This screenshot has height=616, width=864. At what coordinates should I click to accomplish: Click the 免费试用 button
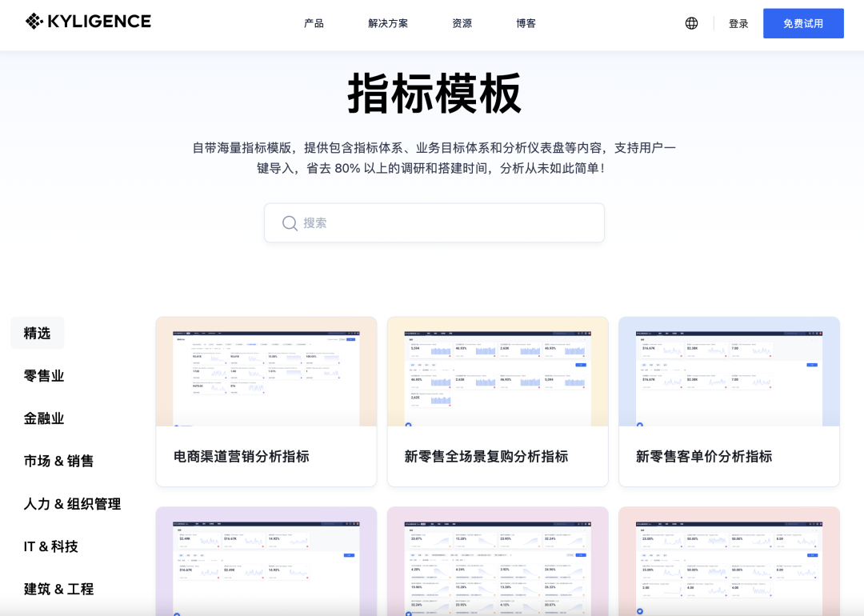803,23
